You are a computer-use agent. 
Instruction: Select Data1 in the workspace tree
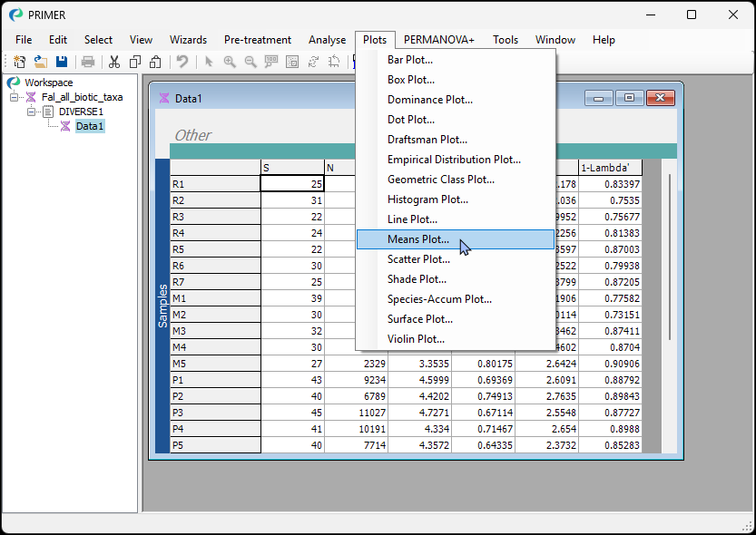coord(90,126)
